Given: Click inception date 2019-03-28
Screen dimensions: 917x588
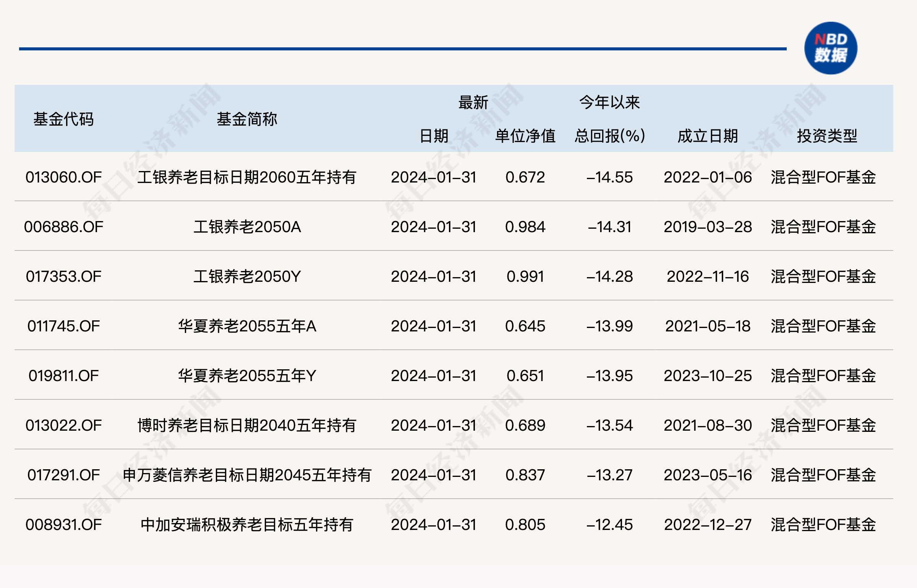Looking at the screenshot, I should pos(708,227).
